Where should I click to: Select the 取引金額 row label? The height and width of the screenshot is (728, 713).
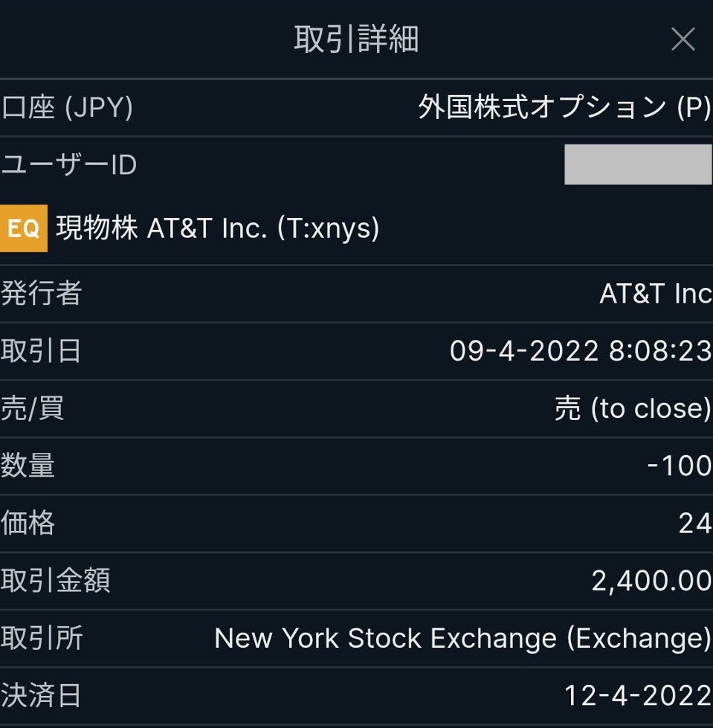[55, 581]
